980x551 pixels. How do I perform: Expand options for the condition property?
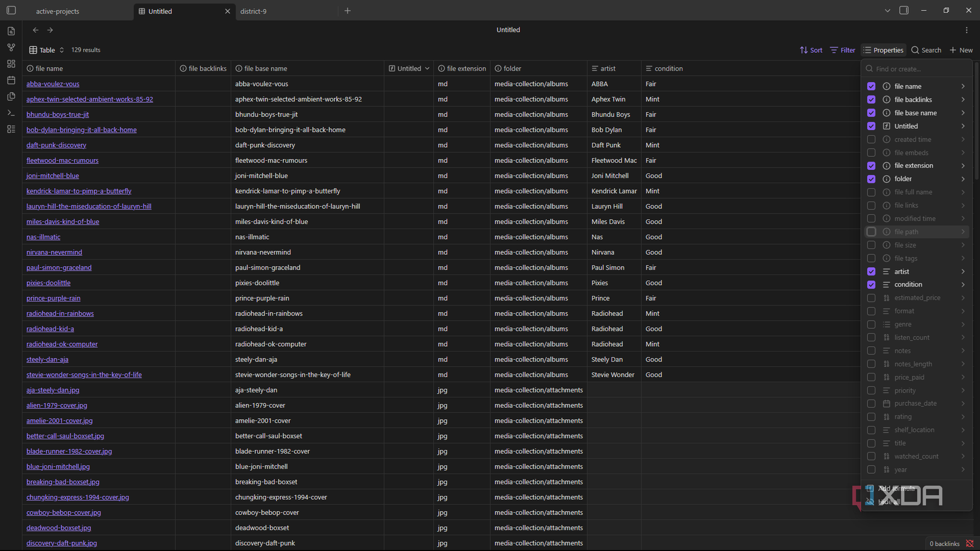(x=963, y=284)
